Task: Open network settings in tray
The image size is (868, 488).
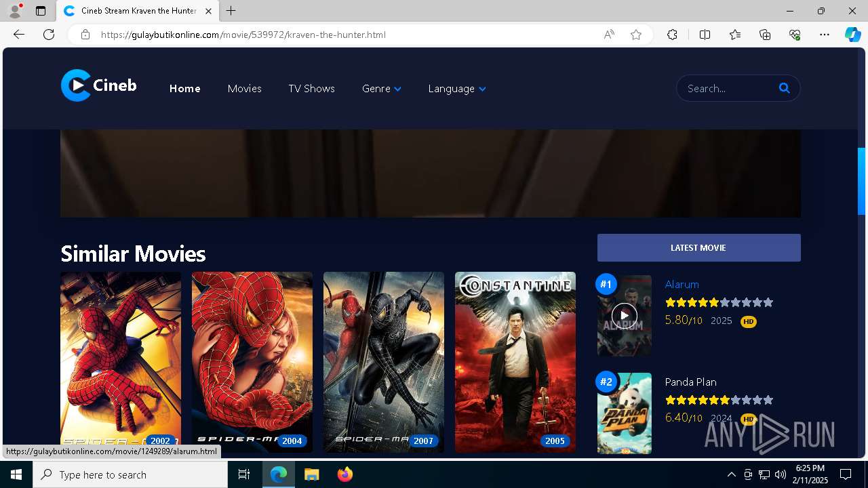Action: click(x=764, y=474)
